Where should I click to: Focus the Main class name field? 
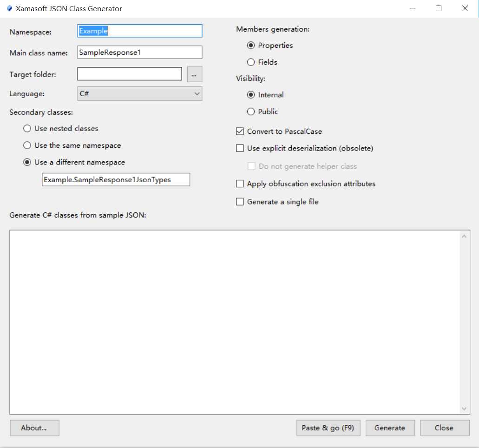(x=139, y=52)
